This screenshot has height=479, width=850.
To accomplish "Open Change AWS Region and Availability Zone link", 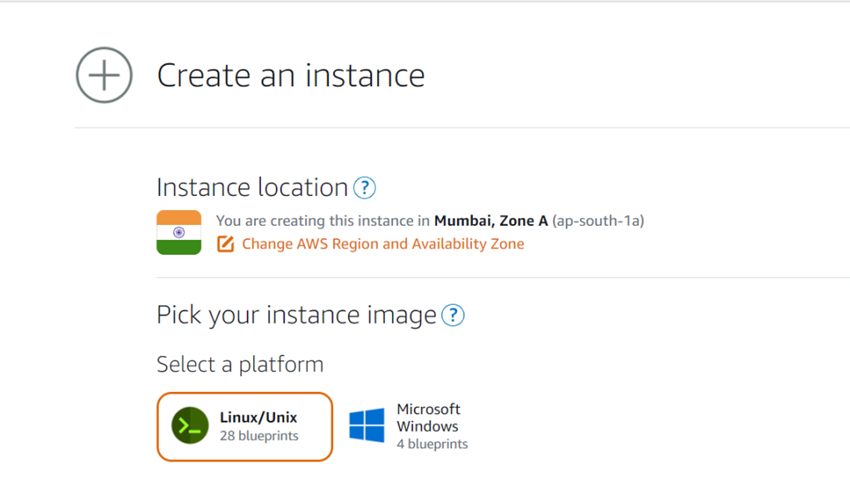I will point(383,244).
